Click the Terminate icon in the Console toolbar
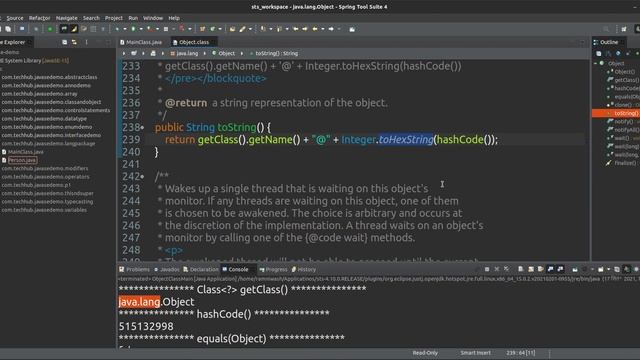This screenshot has height=360, width=640. [487, 269]
